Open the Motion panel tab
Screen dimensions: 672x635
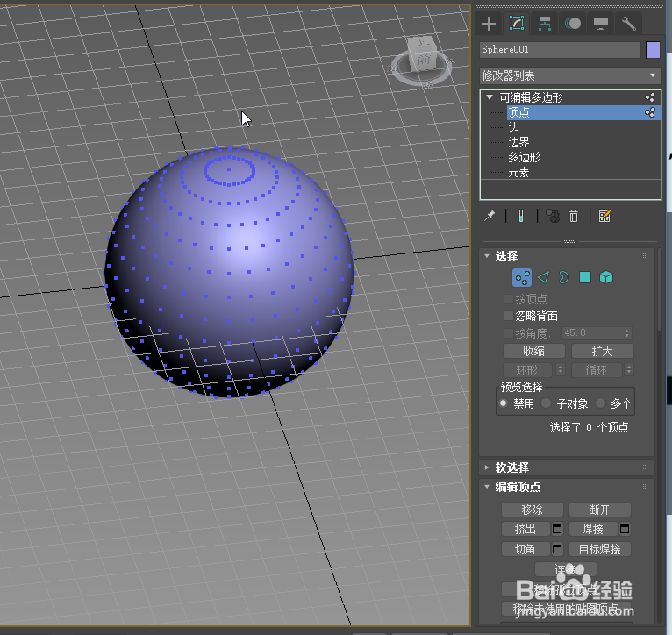[x=573, y=24]
